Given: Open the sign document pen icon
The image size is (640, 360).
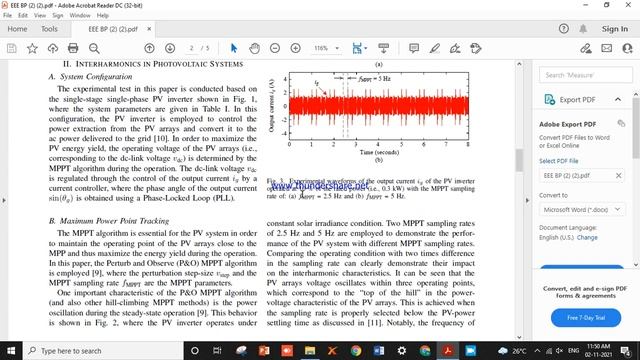Looking at the screenshot, I should pyautogui.click(x=455, y=49).
